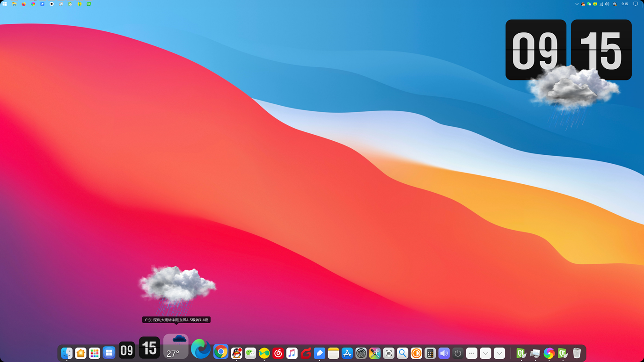Screen dimensions: 644x362
Task: Click the 9:15 clock in the system tray
Action: (625, 4)
